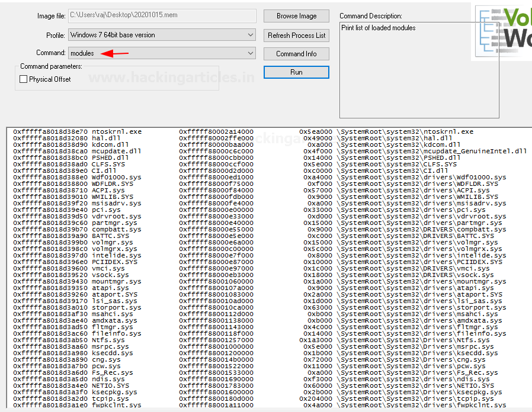The image size is (532, 412).
Task: Select the storport.sys module line
Action: click(117, 308)
